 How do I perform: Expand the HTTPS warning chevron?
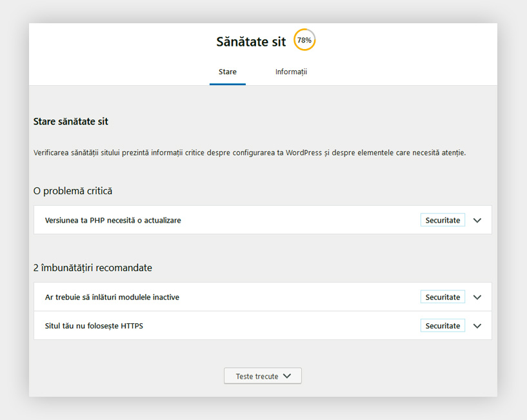point(477,326)
